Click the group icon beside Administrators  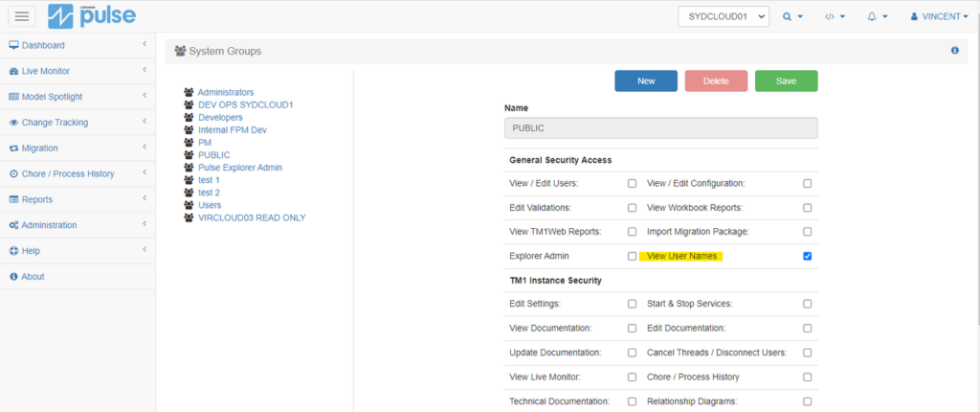point(189,93)
